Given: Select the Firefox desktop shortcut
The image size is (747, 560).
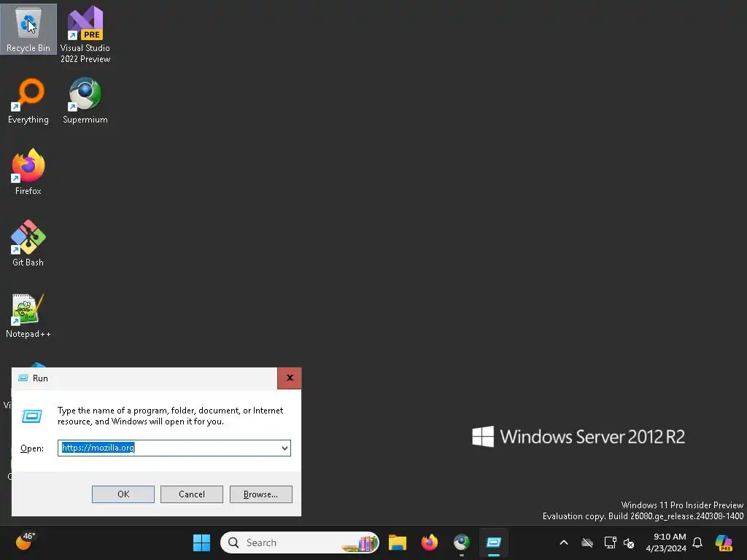Looking at the screenshot, I should point(28,172).
